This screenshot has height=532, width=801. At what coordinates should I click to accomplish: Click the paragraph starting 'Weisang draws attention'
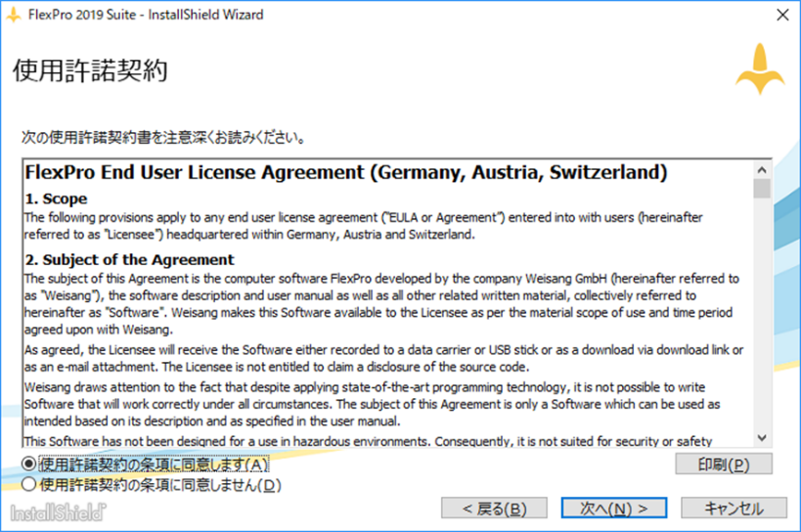pos(372,404)
